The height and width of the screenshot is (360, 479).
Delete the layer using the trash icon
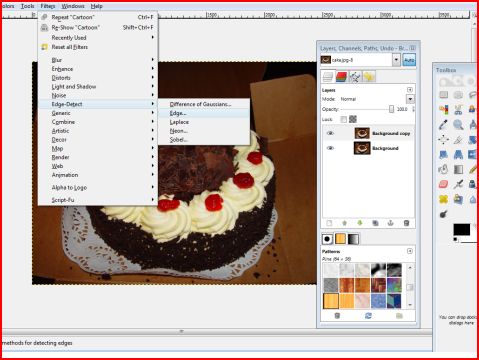[406, 223]
